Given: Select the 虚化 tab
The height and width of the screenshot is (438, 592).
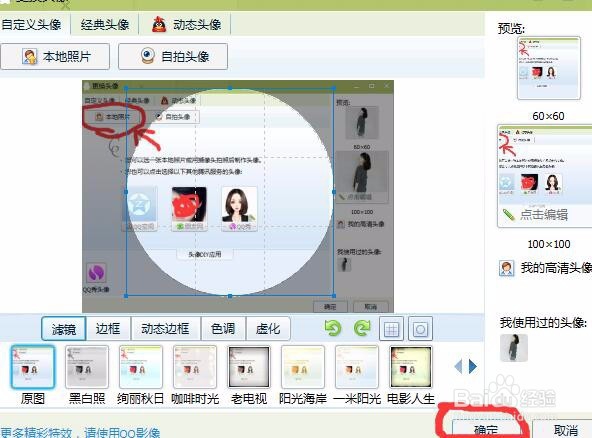Looking at the screenshot, I should pos(268,329).
